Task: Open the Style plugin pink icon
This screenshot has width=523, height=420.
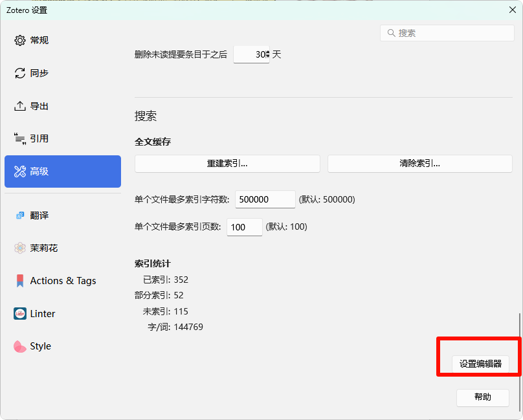Action: coord(20,346)
